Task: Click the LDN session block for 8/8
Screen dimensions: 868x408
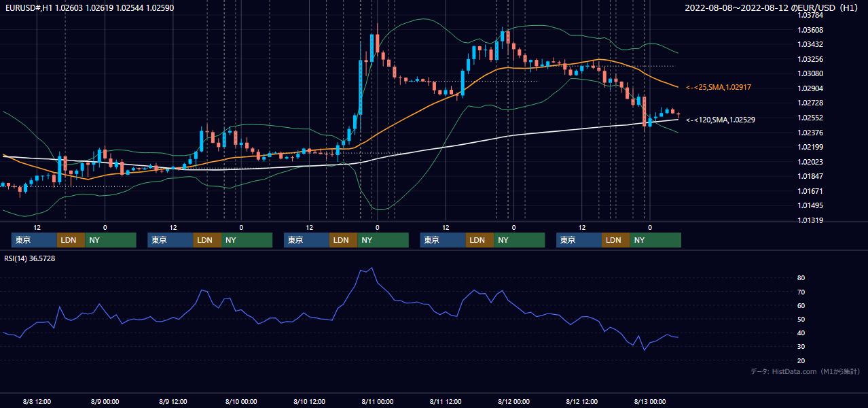Action: tap(71, 240)
